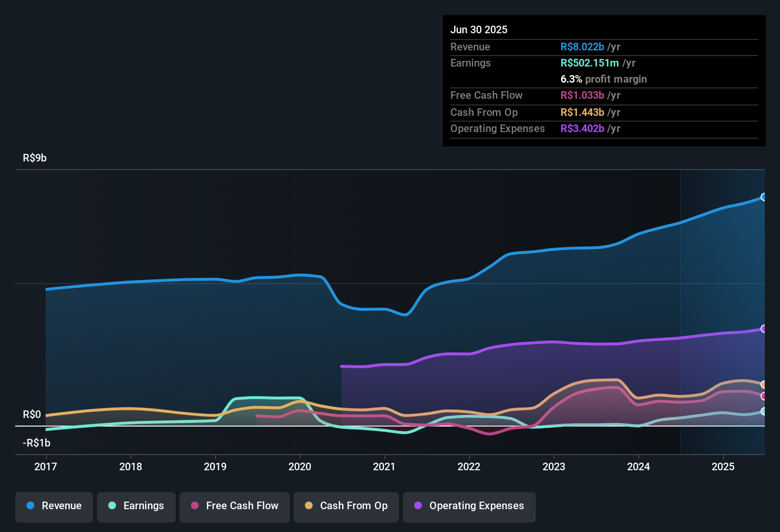Click the Earnings line endpoint marker
This screenshot has width=780, height=532.
coord(763,412)
